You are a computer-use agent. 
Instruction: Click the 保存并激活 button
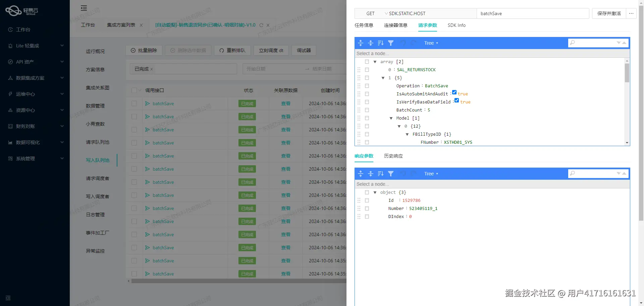coord(608,13)
